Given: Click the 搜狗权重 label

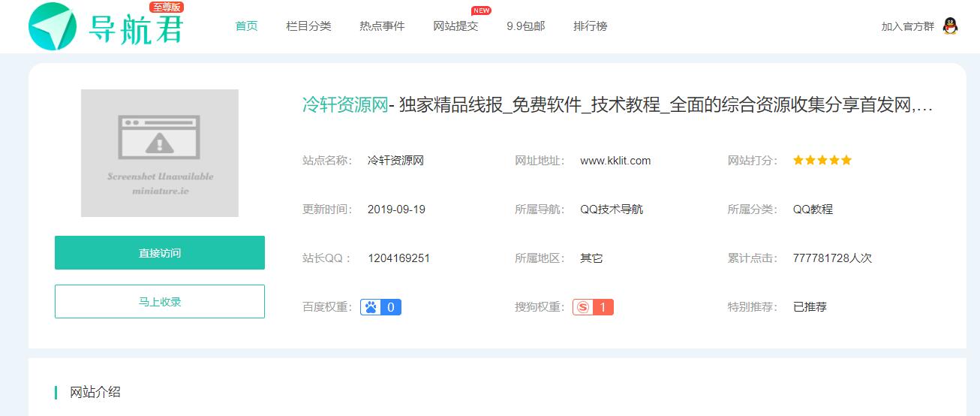Looking at the screenshot, I should [x=540, y=307].
